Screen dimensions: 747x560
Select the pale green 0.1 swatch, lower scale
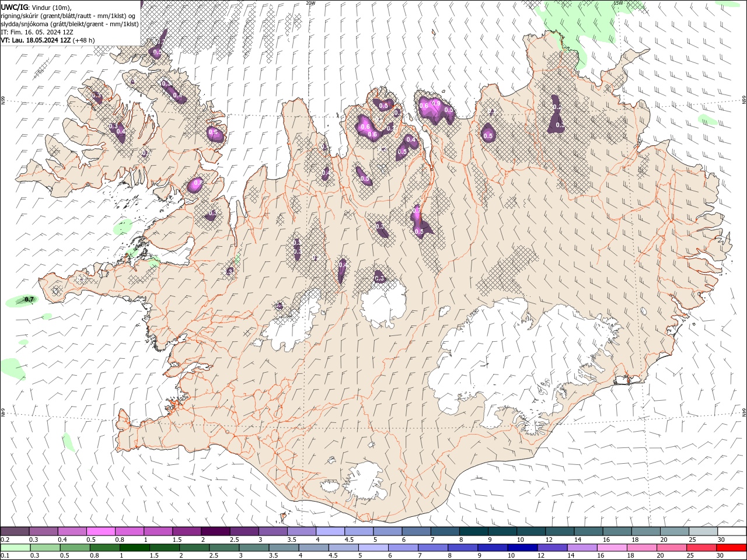15,548
